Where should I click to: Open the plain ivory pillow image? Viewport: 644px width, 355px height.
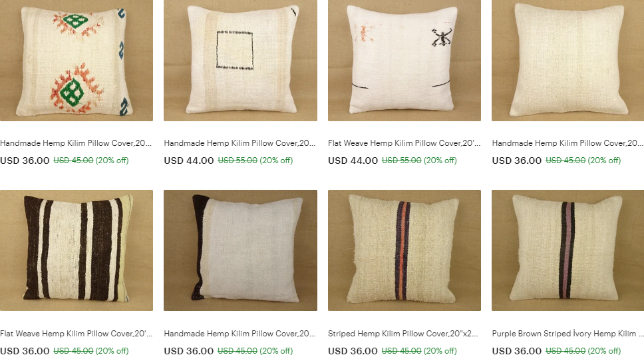point(567,61)
